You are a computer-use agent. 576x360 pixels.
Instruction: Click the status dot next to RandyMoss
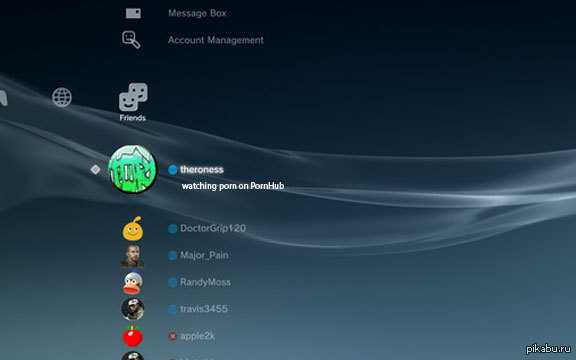[173, 282]
